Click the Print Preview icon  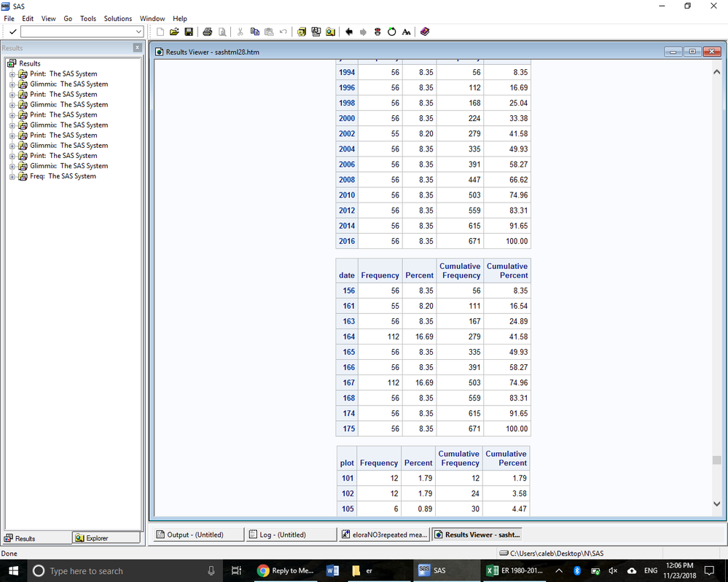(222, 32)
